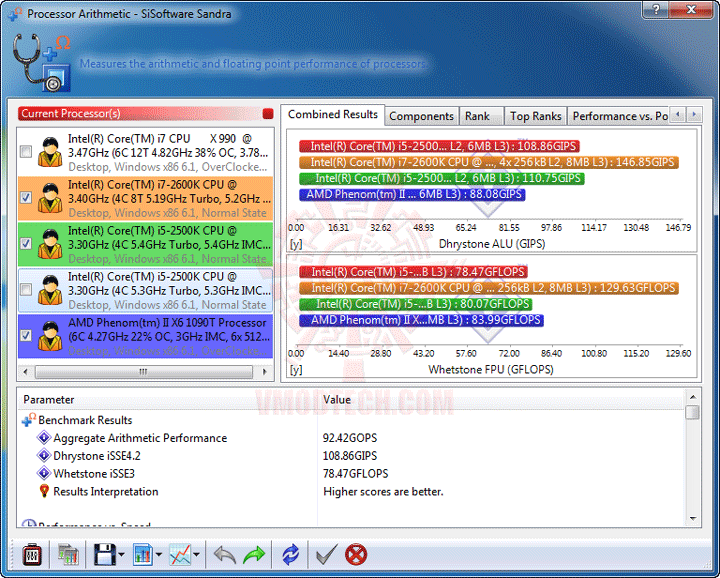
Task: Click the green forward arrow icon
Action: pos(254,555)
